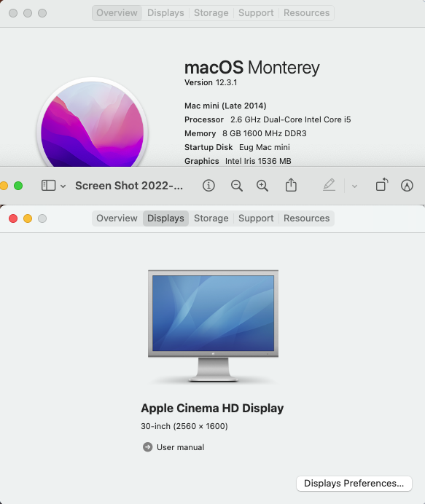Click the green full-screen button of Preview window
Image resolution: width=425 pixels, height=504 pixels.
click(18, 186)
